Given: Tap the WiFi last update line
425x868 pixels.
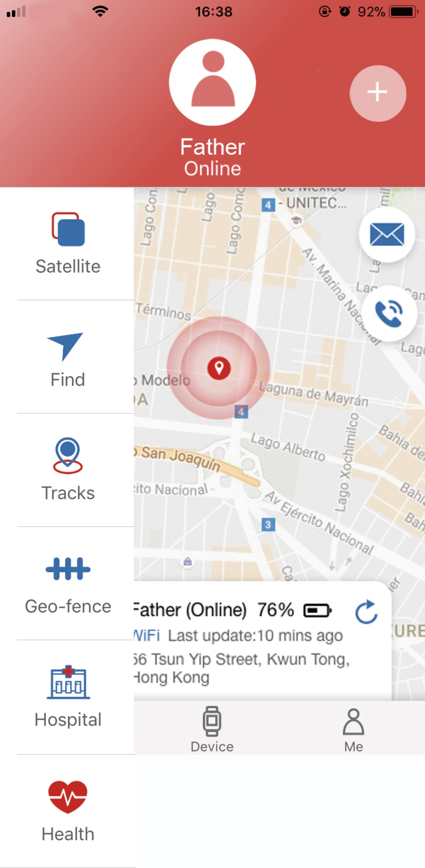Looking at the screenshot, I should click(x=238, y=635).
